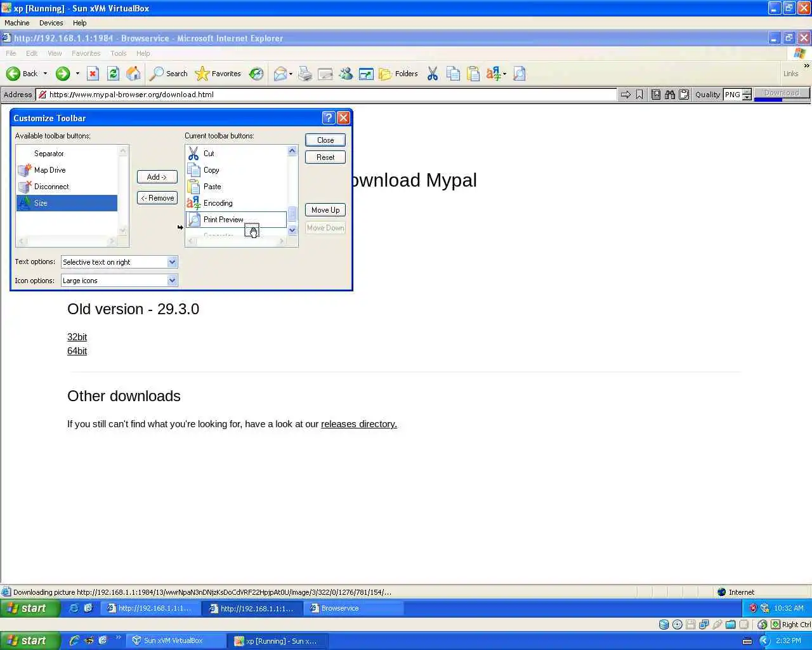Click the Browservice go arrow icon
Viewport: 812px width, 650px height.
pyautogui.click(x=625, y=95)
